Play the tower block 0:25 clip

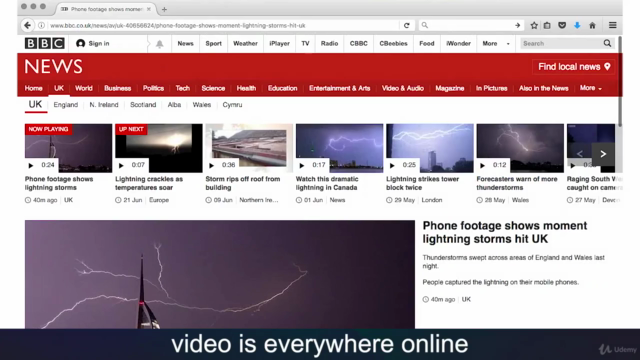(430, 148)
